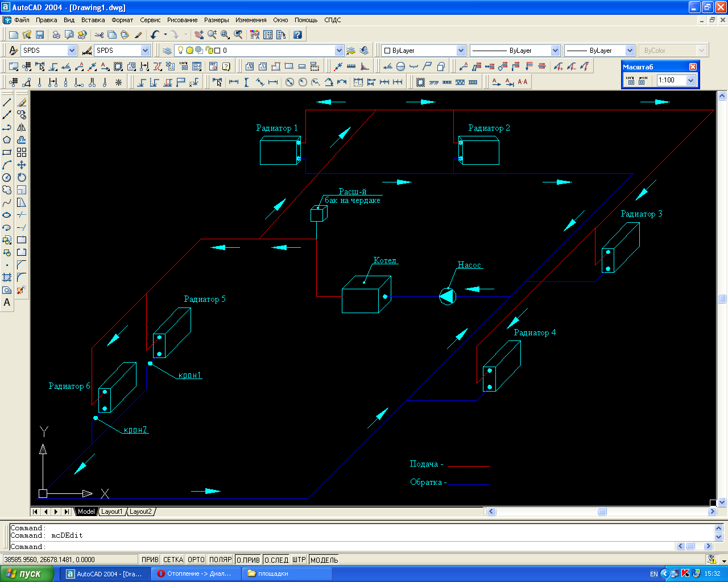Switch to the Layout1 tab
The height and width of the screenshot is (582, 728).
[111, 512]
